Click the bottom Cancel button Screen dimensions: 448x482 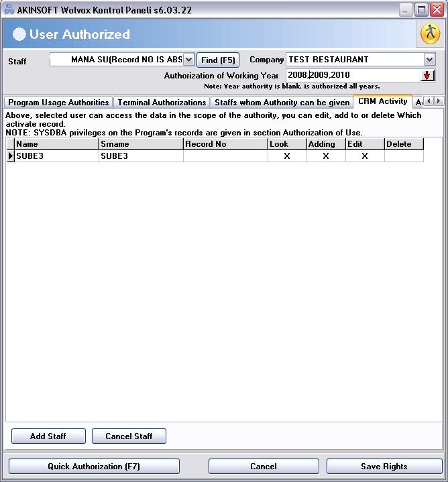(x=264, y=467)
